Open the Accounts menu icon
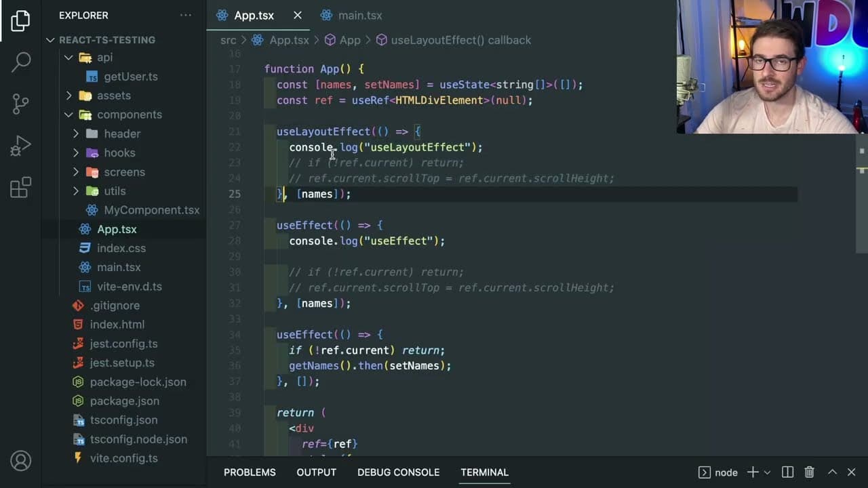 click(x=20, y=461)
